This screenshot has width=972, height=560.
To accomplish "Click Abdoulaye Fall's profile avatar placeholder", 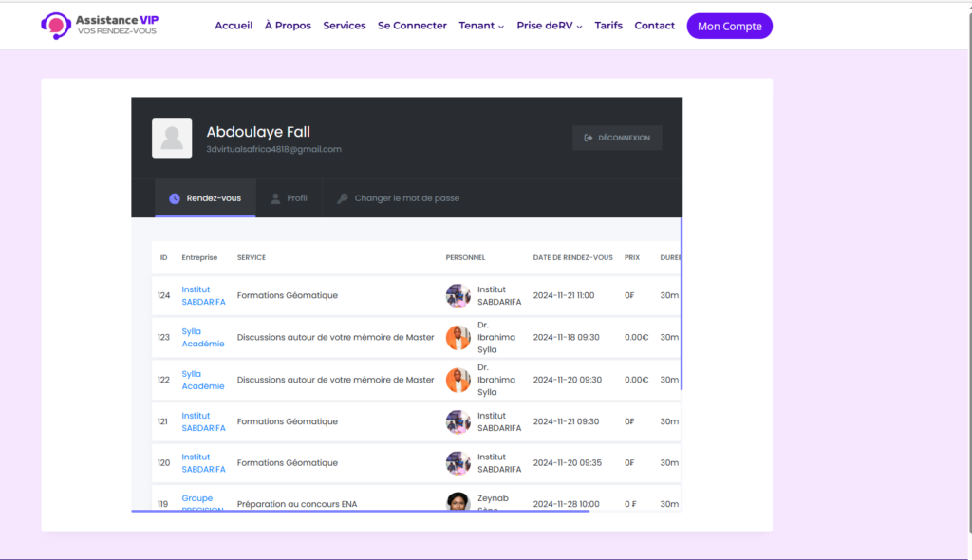I will (x=172, y=139).
